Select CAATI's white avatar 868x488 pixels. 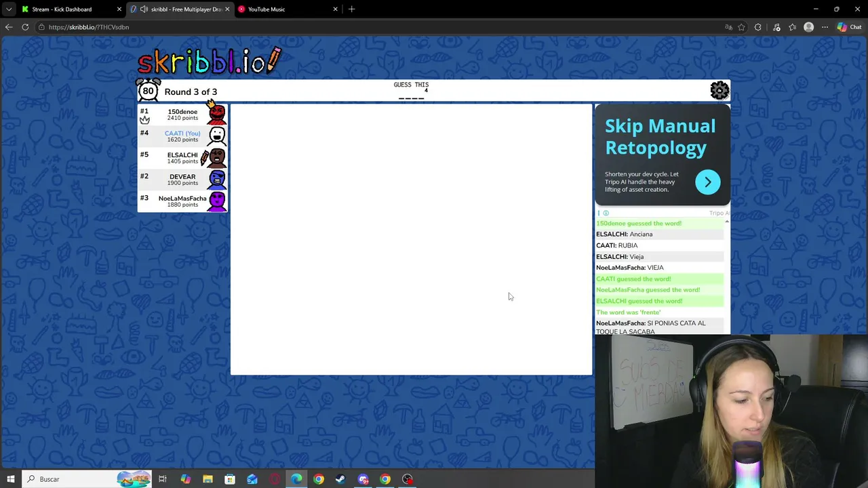(217, 136)
